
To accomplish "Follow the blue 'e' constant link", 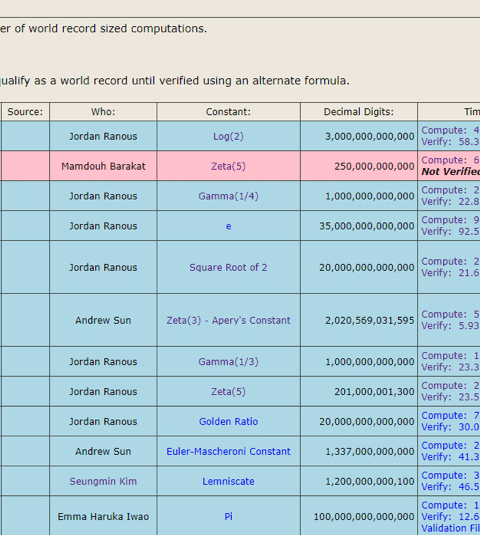I will coord(229,226).
